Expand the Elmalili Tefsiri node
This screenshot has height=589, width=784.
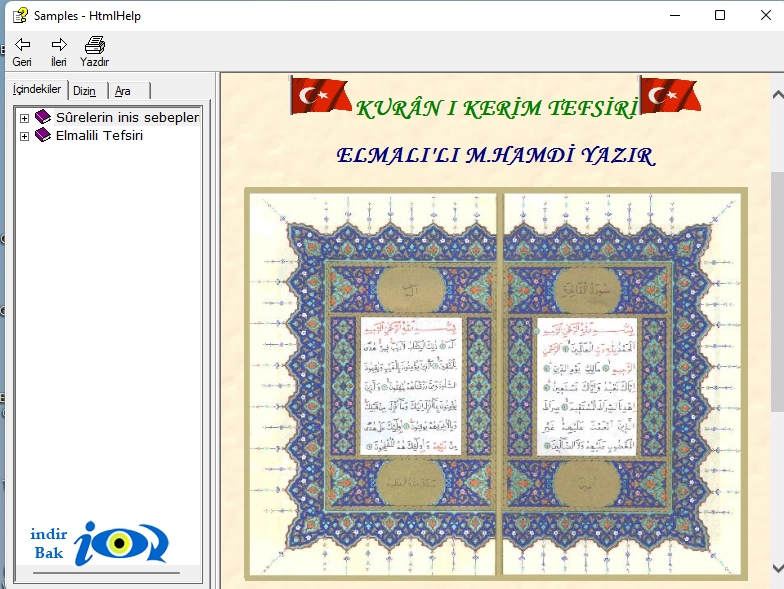point(24,136)
